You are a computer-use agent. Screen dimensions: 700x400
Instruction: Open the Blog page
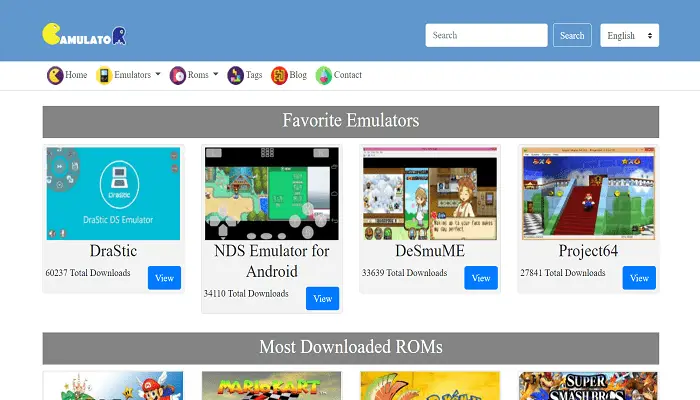pos(298,75)
